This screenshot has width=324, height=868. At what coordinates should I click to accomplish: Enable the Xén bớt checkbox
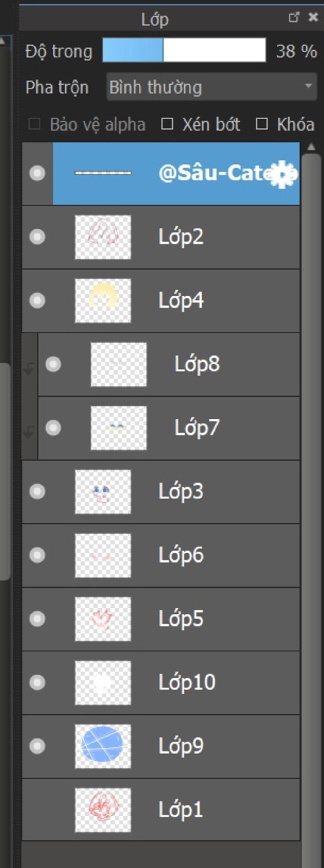pos(167,124)
